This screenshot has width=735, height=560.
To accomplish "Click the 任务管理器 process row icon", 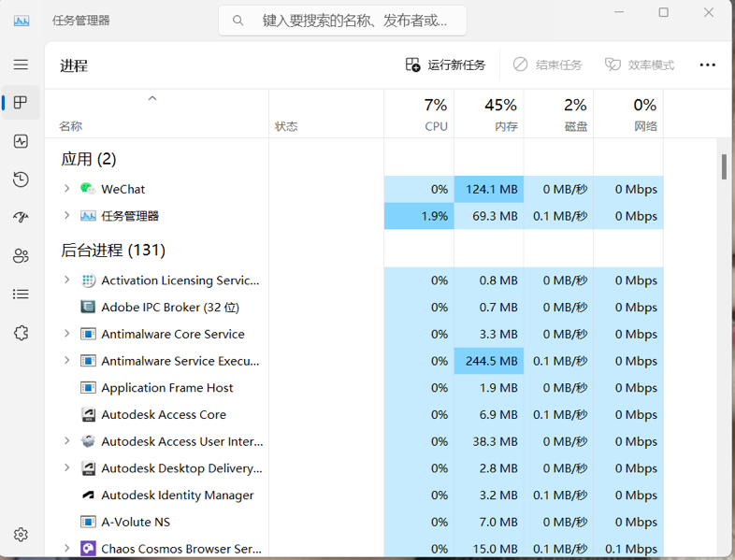I will click(x=88, y=216).
